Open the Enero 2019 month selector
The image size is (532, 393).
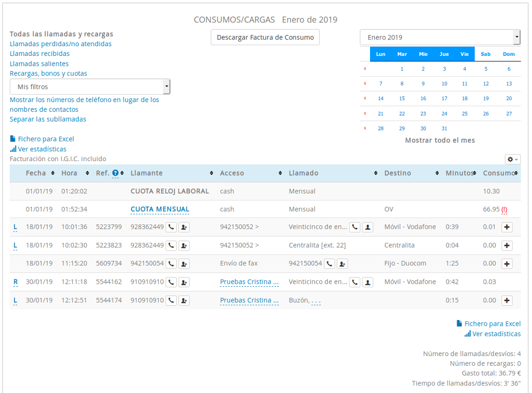click(440, 37)
